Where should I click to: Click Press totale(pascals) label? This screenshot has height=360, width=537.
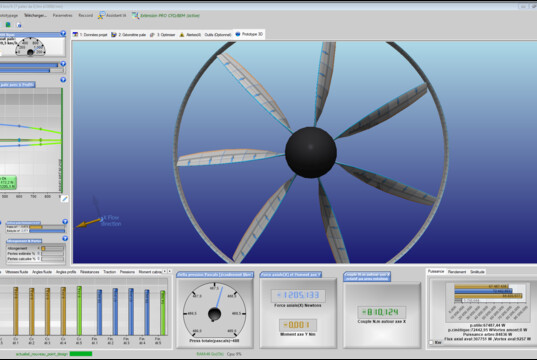(214, 341)
